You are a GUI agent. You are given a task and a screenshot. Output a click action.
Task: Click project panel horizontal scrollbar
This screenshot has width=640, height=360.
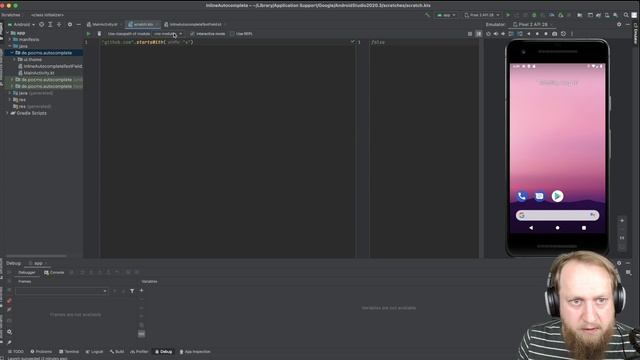coord(36,256)
